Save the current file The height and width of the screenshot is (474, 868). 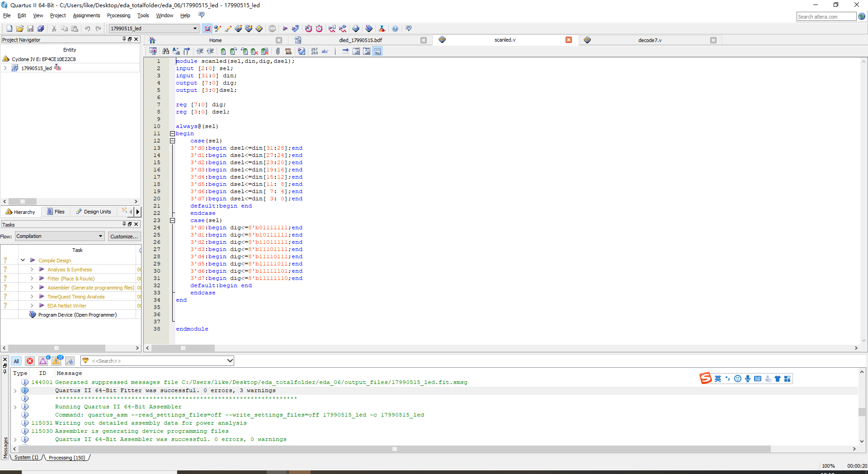(x=30, y=28)
